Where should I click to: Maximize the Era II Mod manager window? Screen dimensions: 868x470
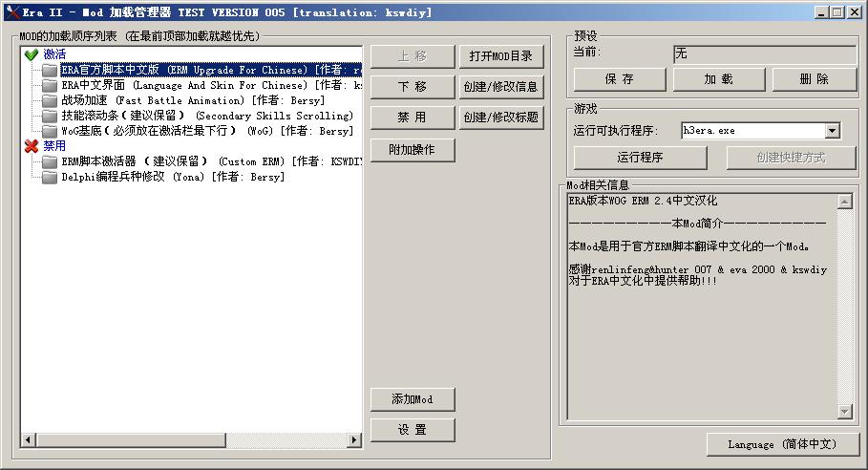[x=837, y=12]
